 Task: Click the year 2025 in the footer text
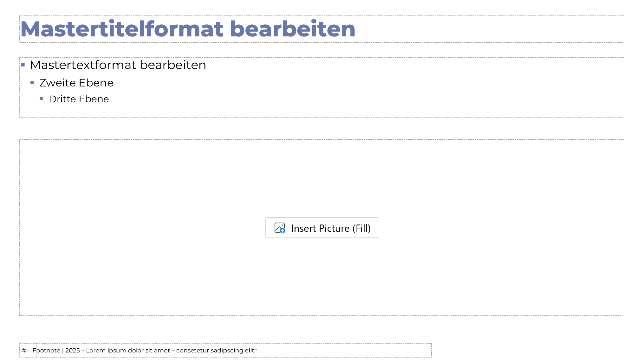72,351
